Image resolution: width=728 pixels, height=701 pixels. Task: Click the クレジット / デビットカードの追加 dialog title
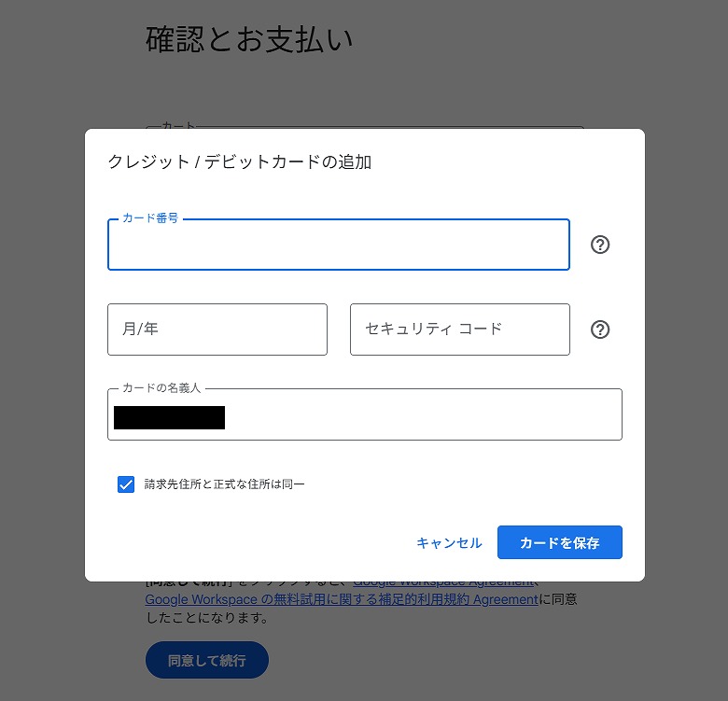click(x=239, y=161)
